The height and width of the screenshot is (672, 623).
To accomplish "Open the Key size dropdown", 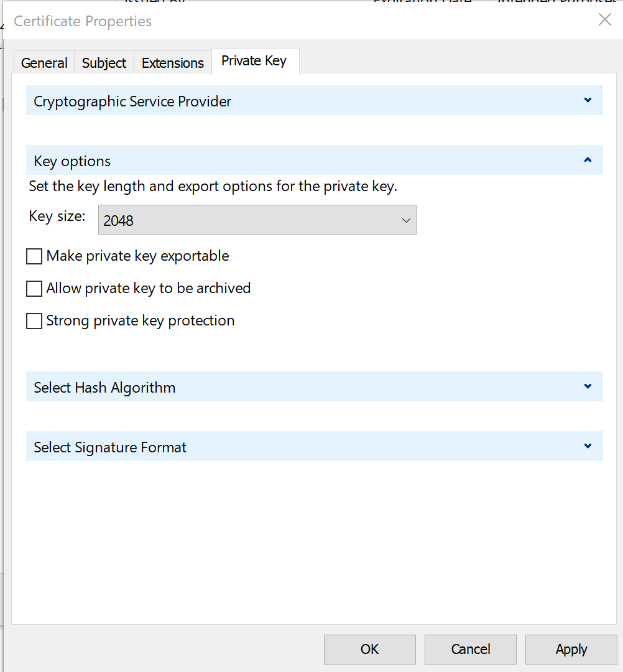I will tap(257, 220).
